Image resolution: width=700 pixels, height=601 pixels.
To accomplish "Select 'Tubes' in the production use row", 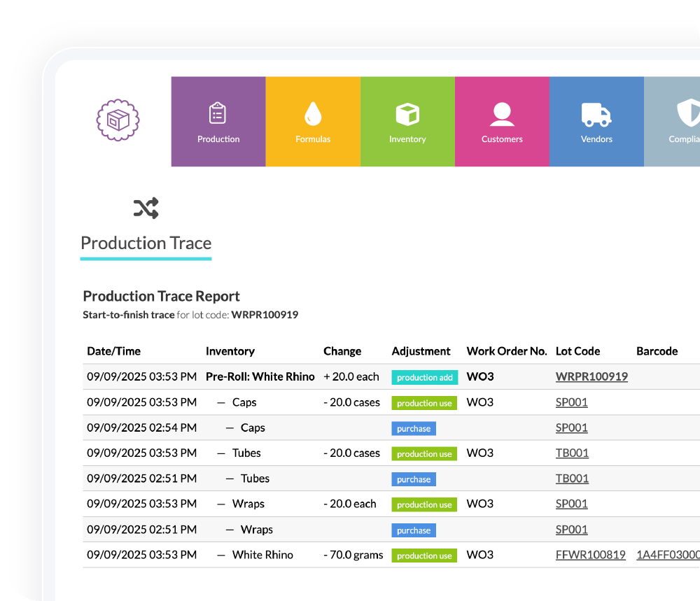I will tap(246, 453).
